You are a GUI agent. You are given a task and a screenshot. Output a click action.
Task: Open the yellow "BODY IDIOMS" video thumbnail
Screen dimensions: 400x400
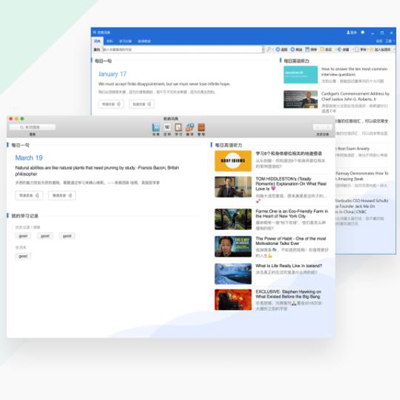click(x=233, y=161)
